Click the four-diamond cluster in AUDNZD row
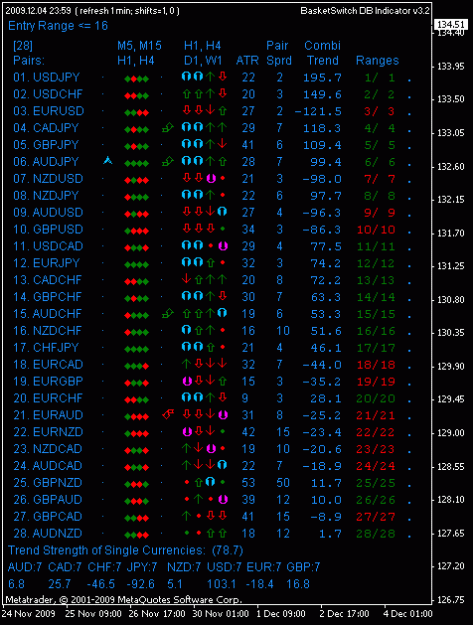Image resolution: width=473 pixels, height=625 pixels. tap(137, 535)
